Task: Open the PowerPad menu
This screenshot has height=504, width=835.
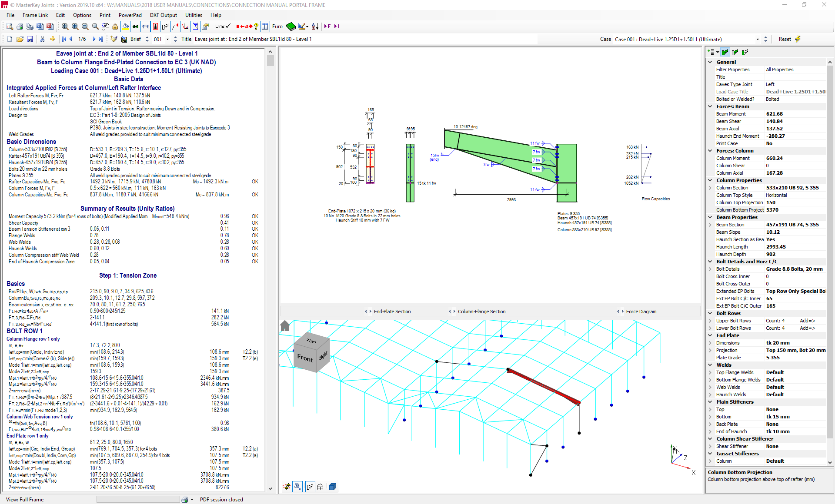Action: (130, 15)
